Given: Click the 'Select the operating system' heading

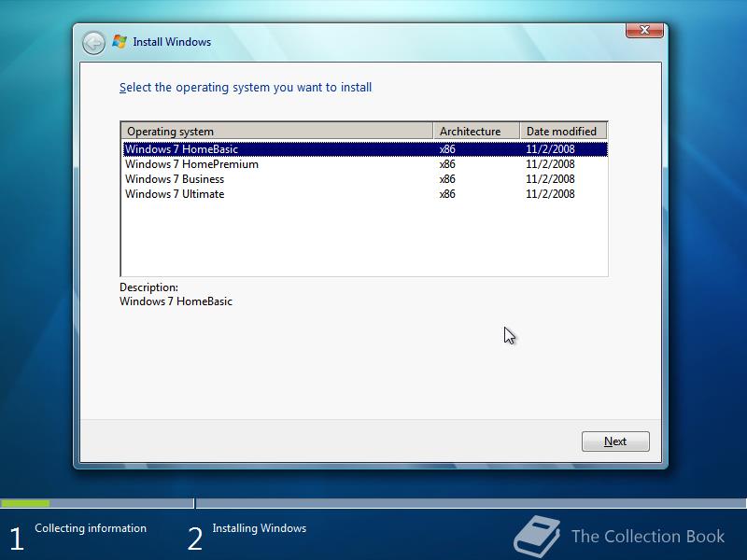Looking at the screenshot, I should (246, 88).
